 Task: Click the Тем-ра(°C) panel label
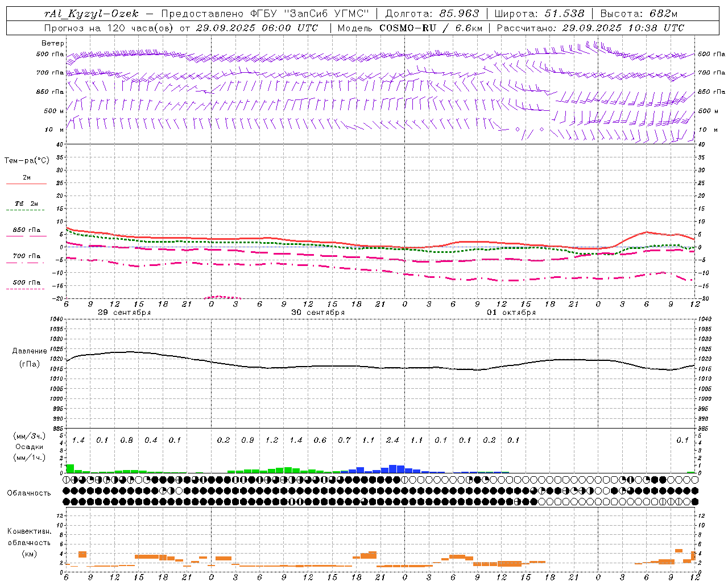[27, 161]
